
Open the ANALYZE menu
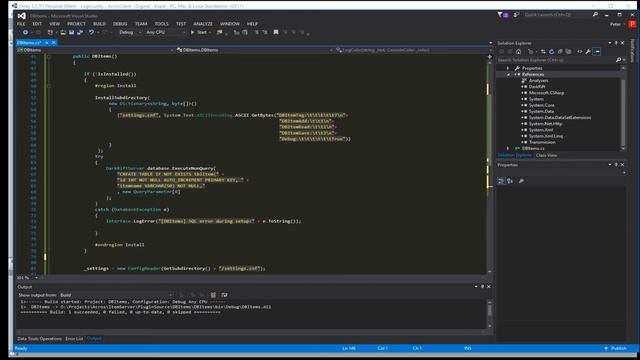[203, 24]
